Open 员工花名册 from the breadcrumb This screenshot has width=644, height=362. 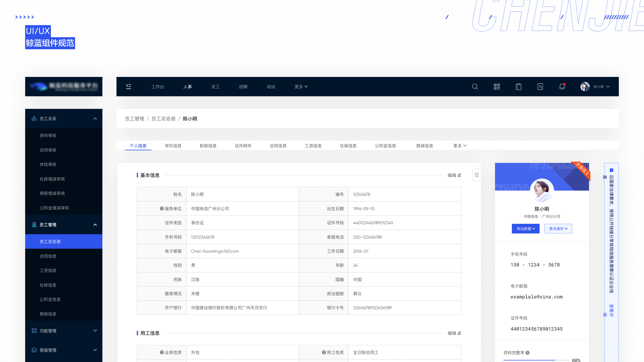pos(164,119)
